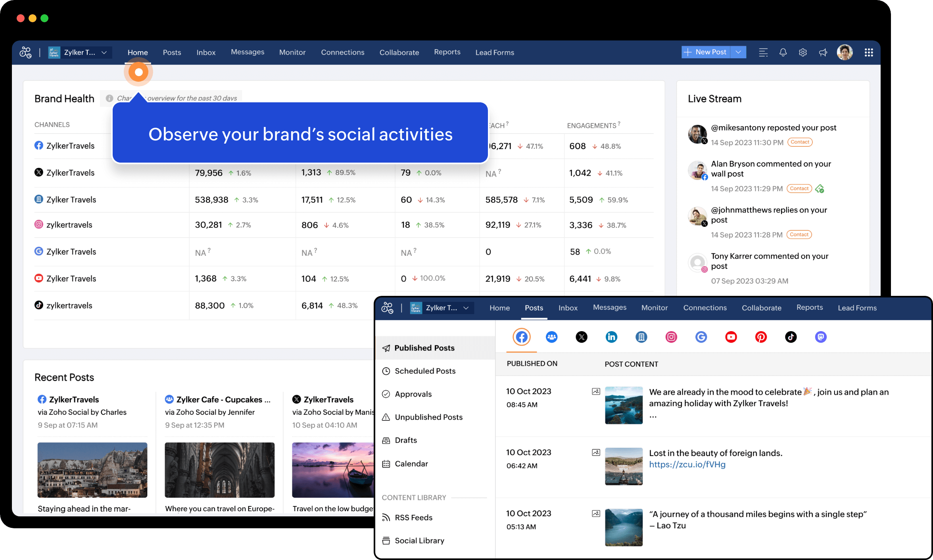Viewport: 933px width, 560px height.
Task: Select the Mastodon channel icon
Action: pyautogui.click(x=820, y=337)
